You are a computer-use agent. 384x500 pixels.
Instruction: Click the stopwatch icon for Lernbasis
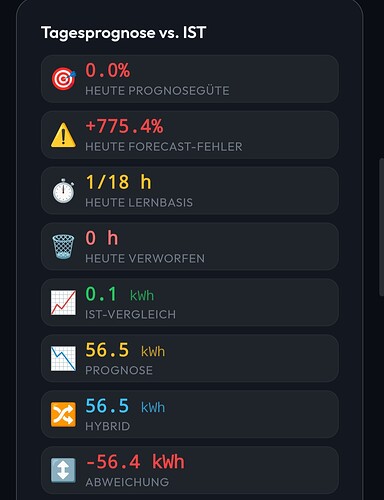(63, 191)
